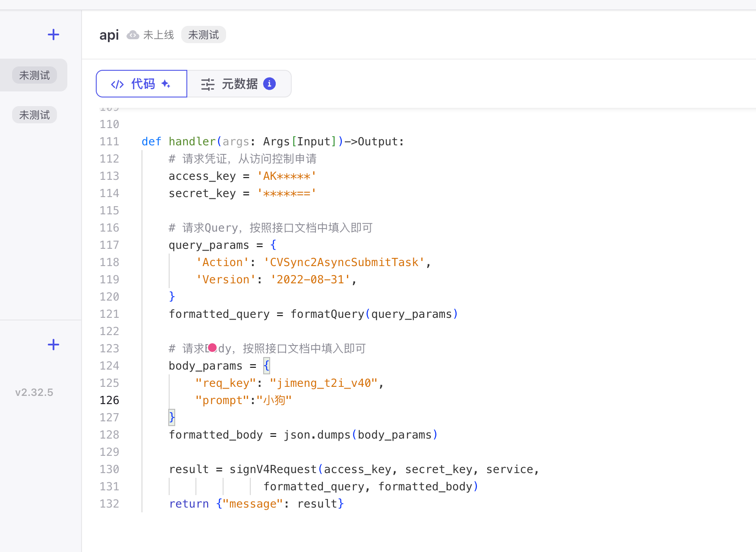756x552 pixels.
Task: Select the second 未测试 sidebar item
Action: click(35, 115)
